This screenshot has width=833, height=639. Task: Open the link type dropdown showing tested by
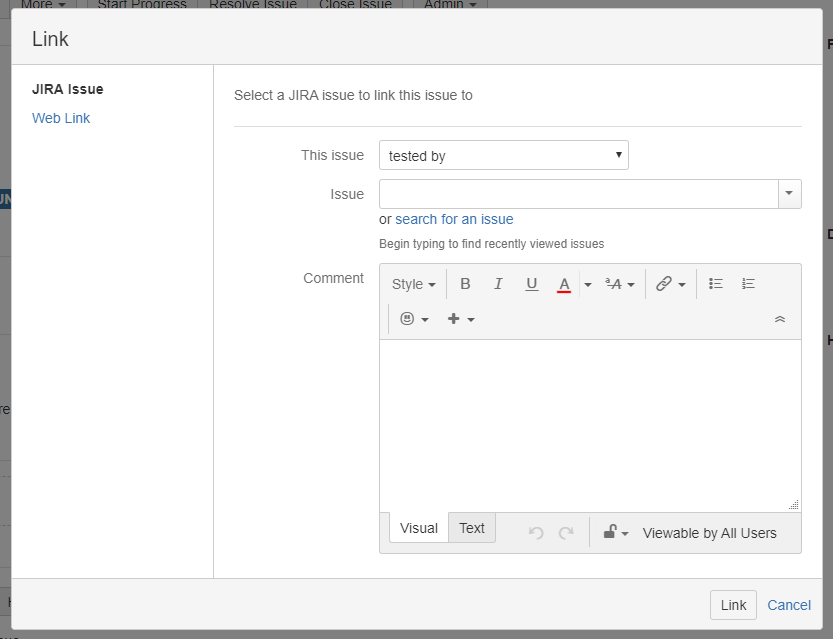[x=504, y=155]
